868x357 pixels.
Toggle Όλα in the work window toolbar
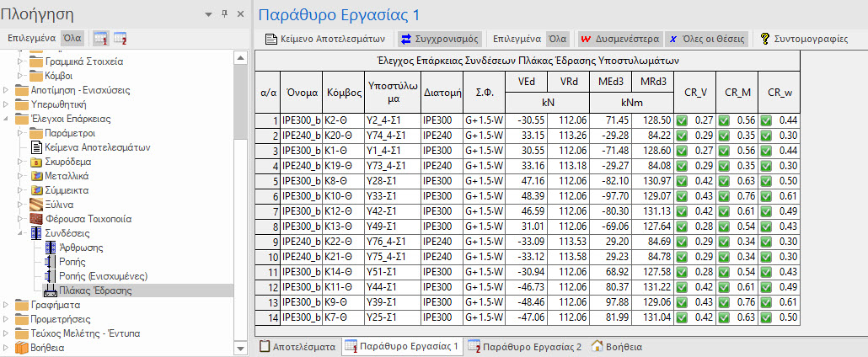[557, 39]
